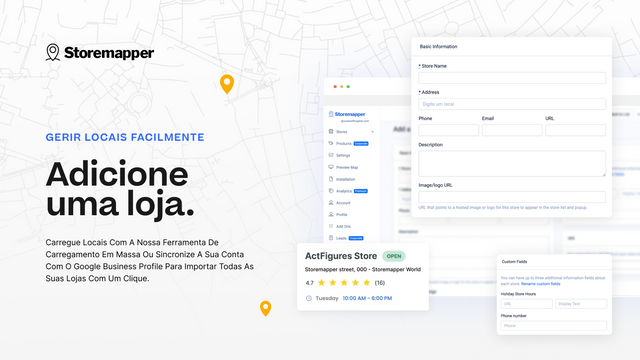Image resolution: width=640 pixels, height=360 pixels.
Task: Click the Phone number field in Custom Fields
Action: [x=554, y=326]
